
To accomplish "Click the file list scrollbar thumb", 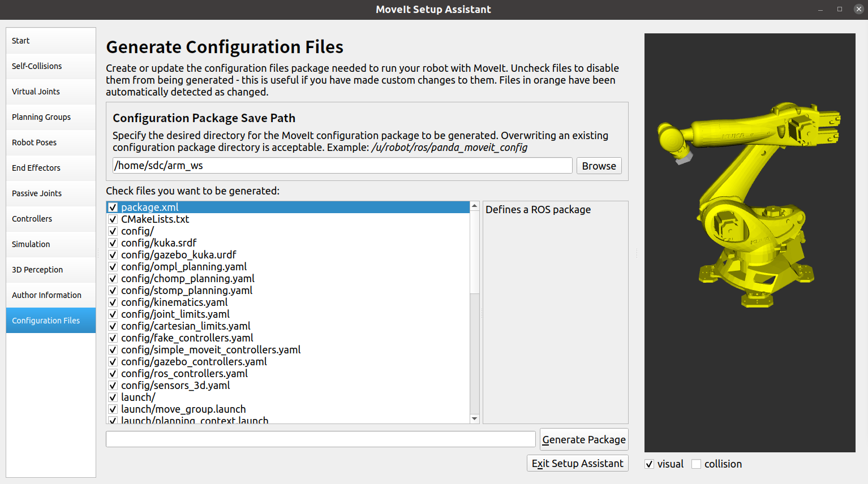I will click(475, 252).
